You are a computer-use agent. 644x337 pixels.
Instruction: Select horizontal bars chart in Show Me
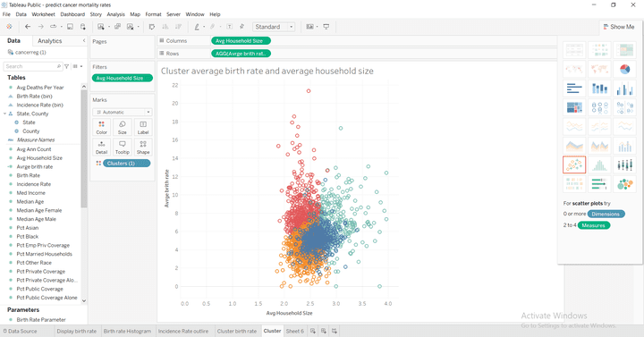(574, 88)
